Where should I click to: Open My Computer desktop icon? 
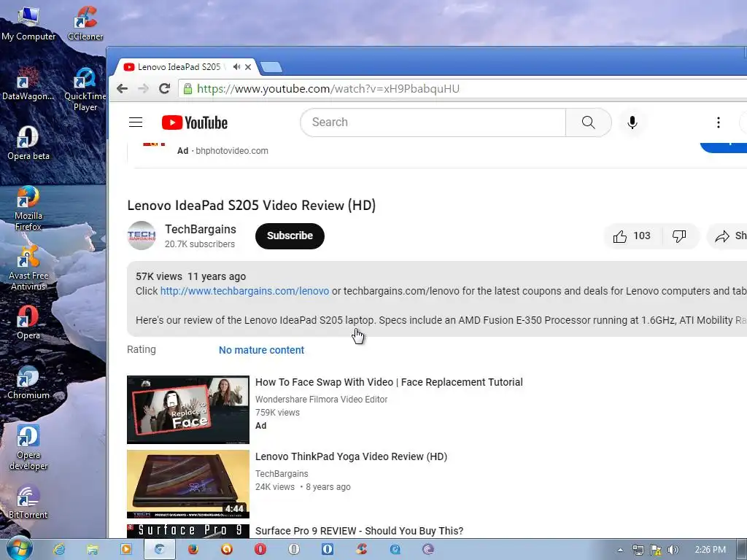click(x=28, y=24)
